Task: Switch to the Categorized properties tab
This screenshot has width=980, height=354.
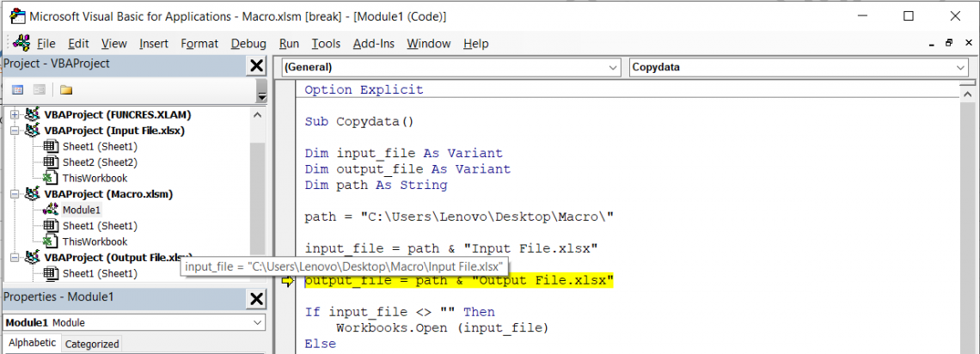Action: click(x=92, y=344)
